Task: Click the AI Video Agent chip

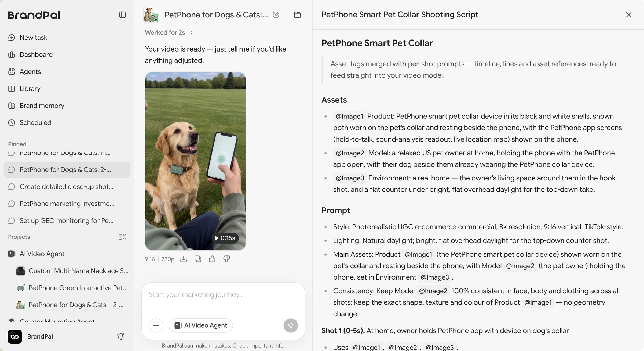Action: point(201,325)
